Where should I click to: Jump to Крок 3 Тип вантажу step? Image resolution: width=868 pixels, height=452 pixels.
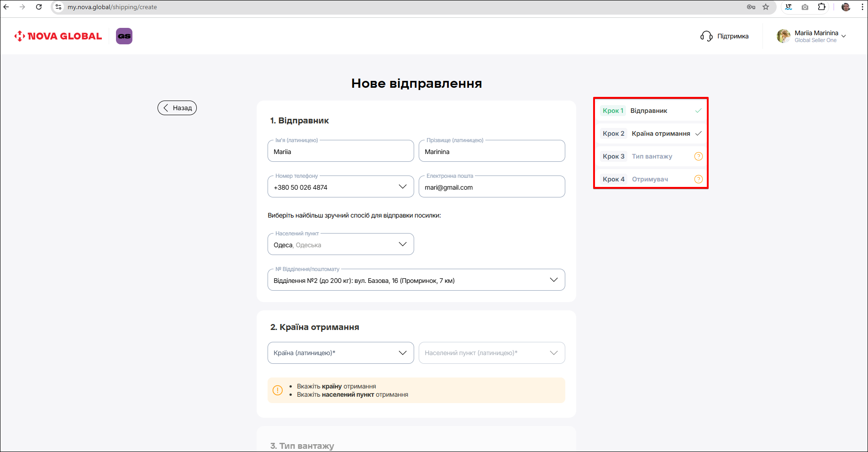point(652,156)
